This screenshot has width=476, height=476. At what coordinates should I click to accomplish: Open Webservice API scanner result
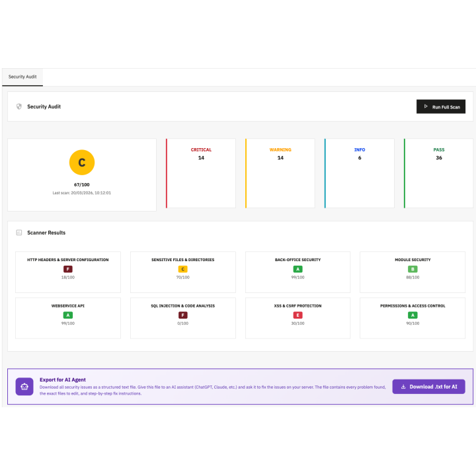[x=67, y=318]
